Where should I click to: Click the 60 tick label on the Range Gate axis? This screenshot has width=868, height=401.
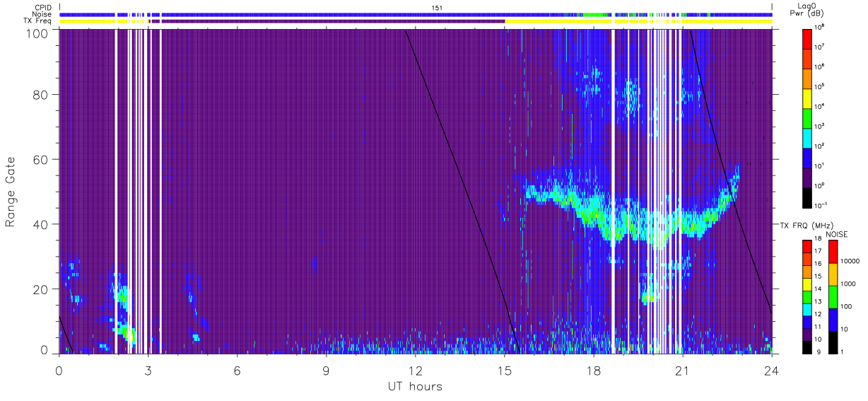coord(42,159)
